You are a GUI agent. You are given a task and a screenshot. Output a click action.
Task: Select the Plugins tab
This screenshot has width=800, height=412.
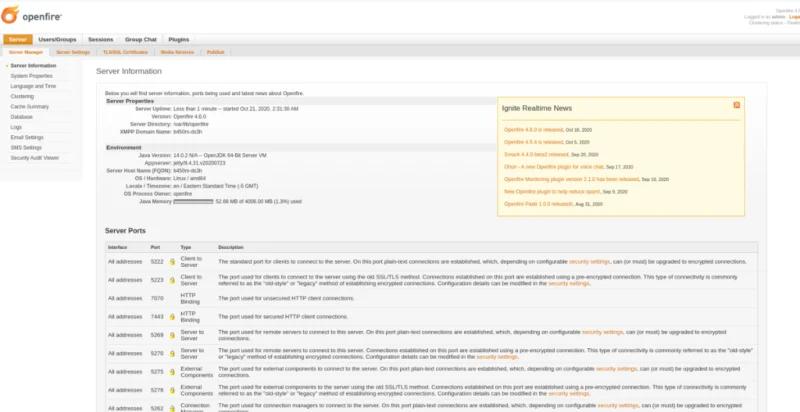pos(179,39)
